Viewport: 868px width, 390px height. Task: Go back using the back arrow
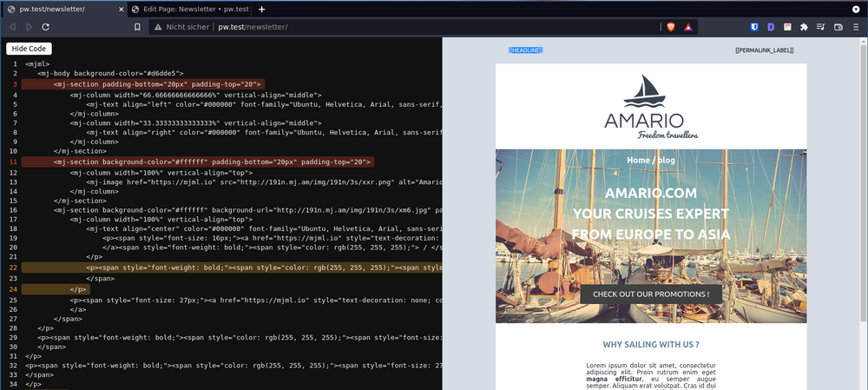click(12, 27)
